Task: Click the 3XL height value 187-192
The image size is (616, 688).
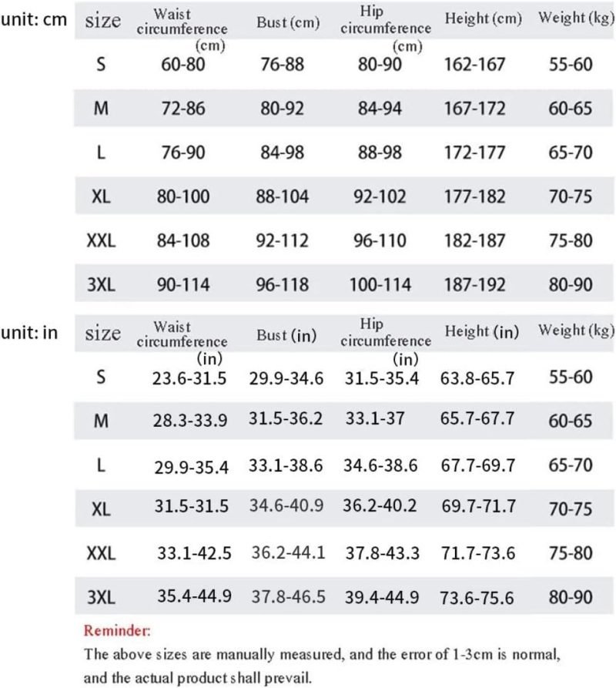Action: click(x=479, y=285)
